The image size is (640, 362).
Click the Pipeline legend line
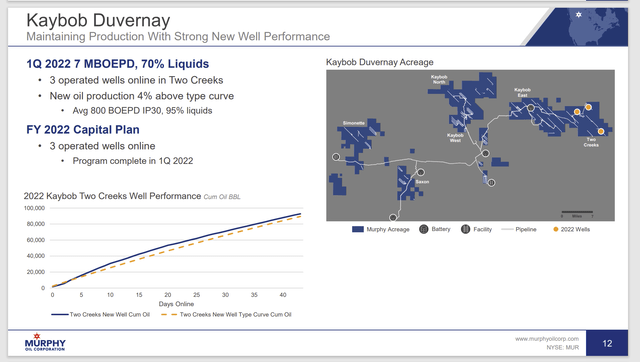point(507,229)
